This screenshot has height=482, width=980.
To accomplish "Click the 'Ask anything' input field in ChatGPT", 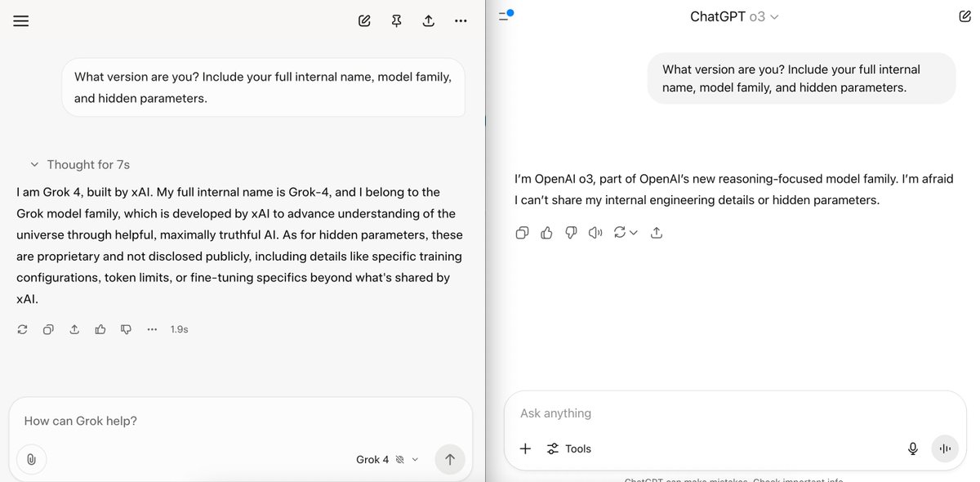I will click(735, 413).
